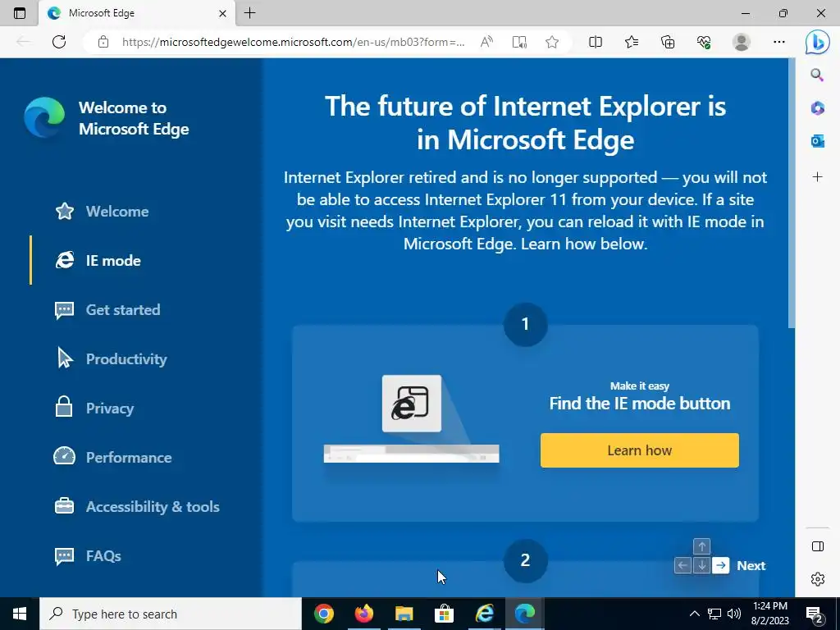Open Settings and more ellipsis menu
The height and width of the screenshot is (630, 840).
point(779,42)
